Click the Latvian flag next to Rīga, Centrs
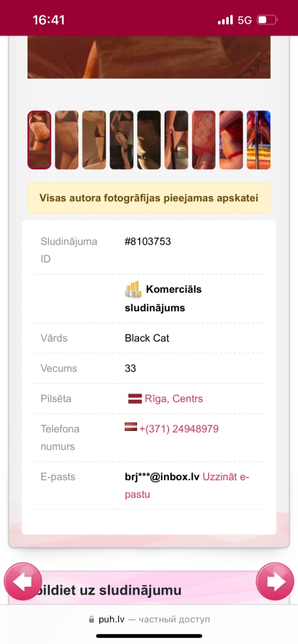The width and height of the screenshot is (298, 644). (135, 399)
